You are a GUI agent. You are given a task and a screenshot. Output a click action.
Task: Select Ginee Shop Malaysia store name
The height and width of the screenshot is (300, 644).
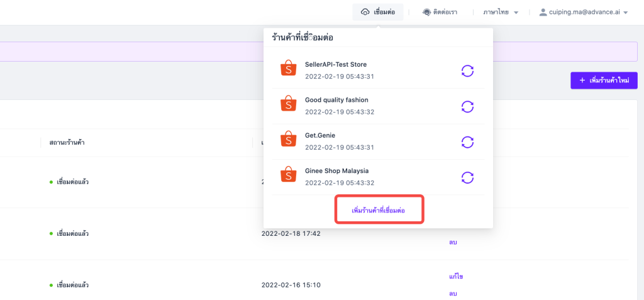[x=337, y=170]
